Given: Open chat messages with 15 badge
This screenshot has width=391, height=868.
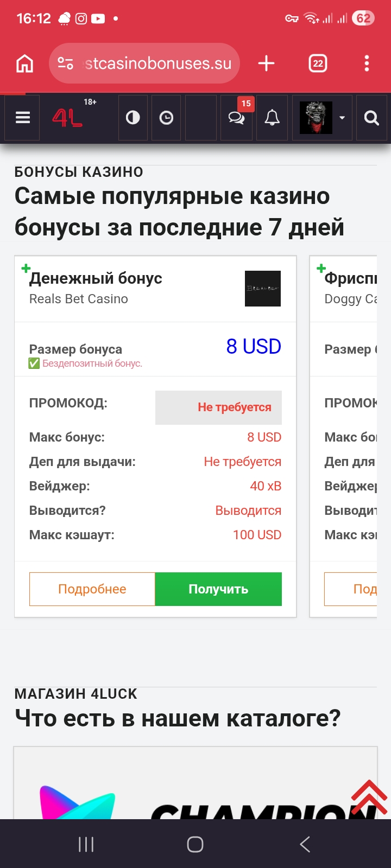Looking at the screenshot, I should point(237,118).
